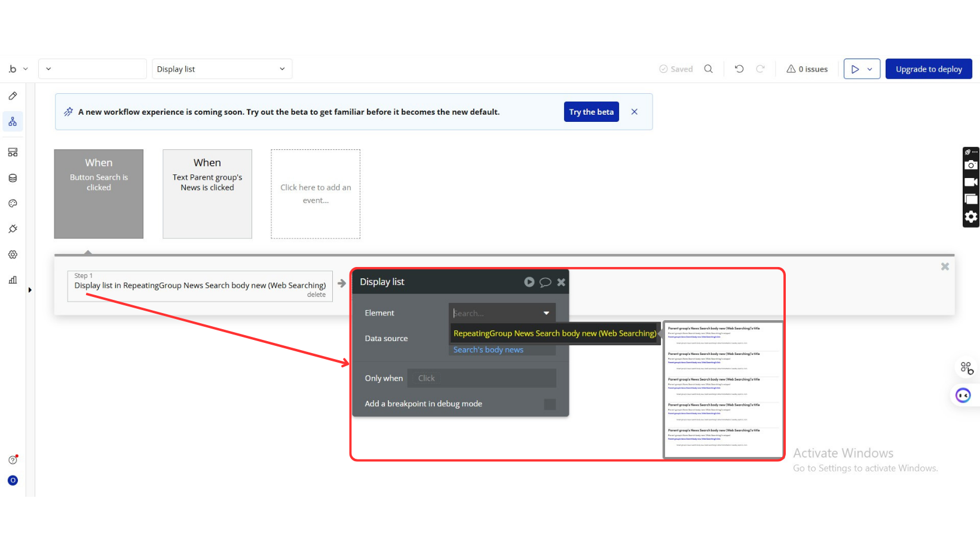The height and width of the screenshot is (552, 980).
Task: Click the Try the beta button
Action: coord(591,112)
